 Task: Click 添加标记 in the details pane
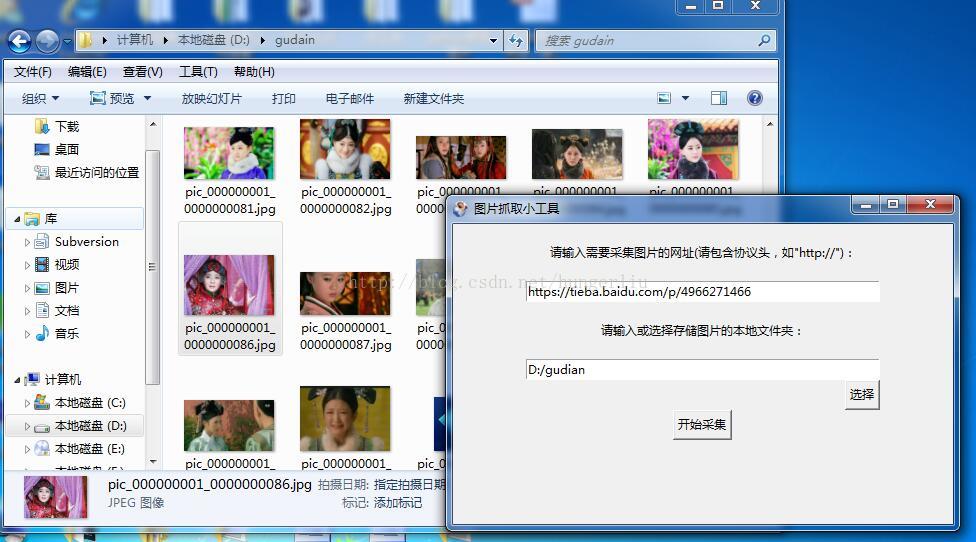(x=398, y=502)
